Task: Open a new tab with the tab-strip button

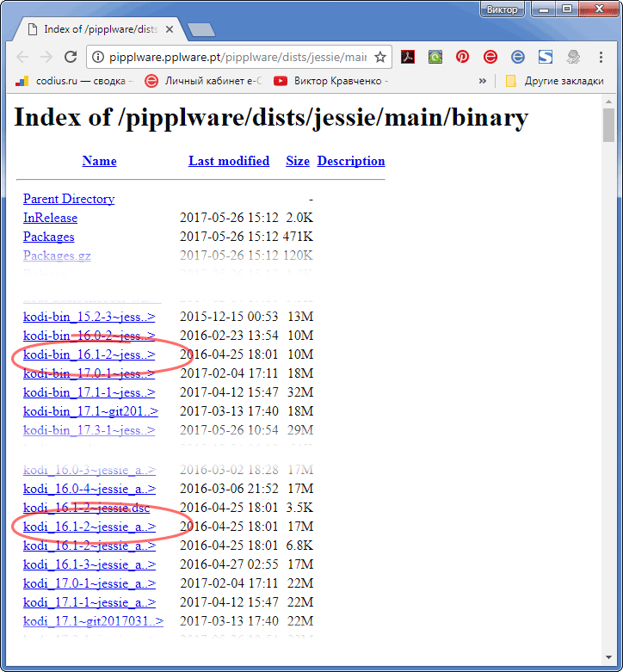Action: coord(200,31)
